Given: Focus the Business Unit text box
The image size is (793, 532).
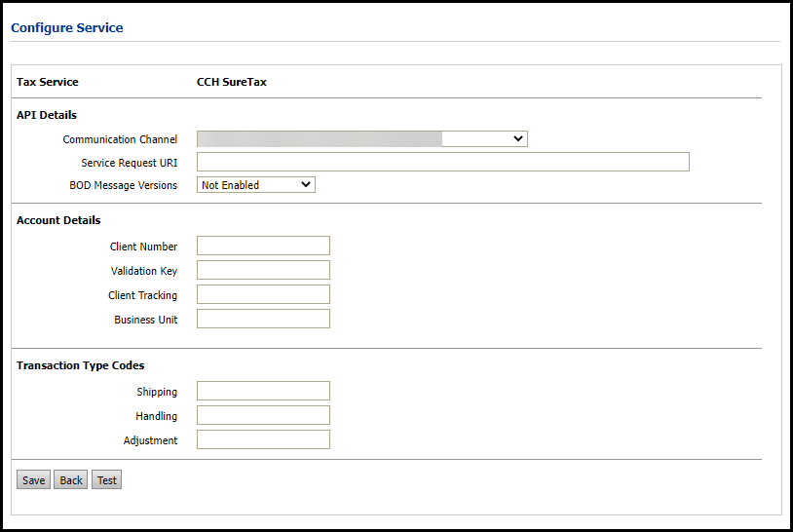Looking at the screenshot, I should pyautogui.click(x=263, y=319).
